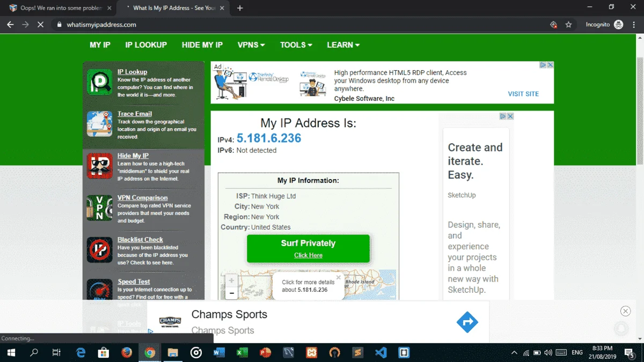
Task: Click the address bar URL field
Action: coord(301,25)
